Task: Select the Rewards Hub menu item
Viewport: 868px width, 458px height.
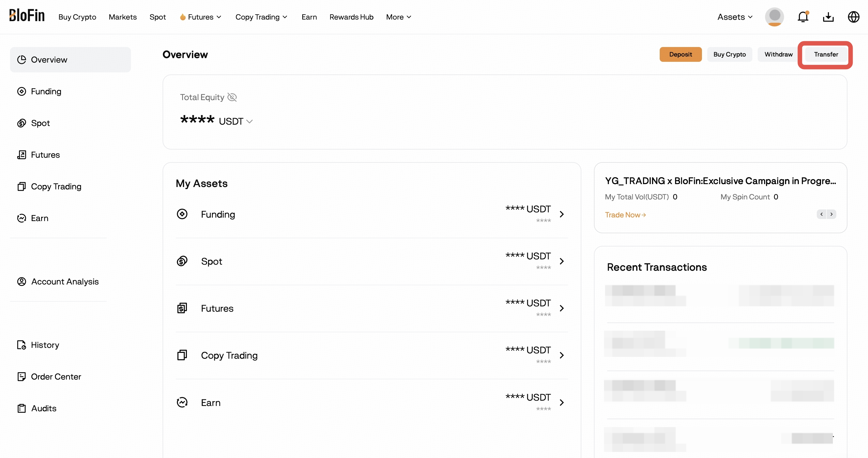Action: click(x=351, y=17)
